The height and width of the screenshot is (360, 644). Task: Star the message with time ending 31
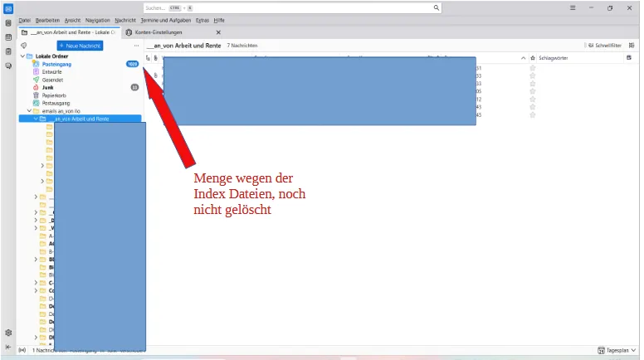tap(533, 68)
